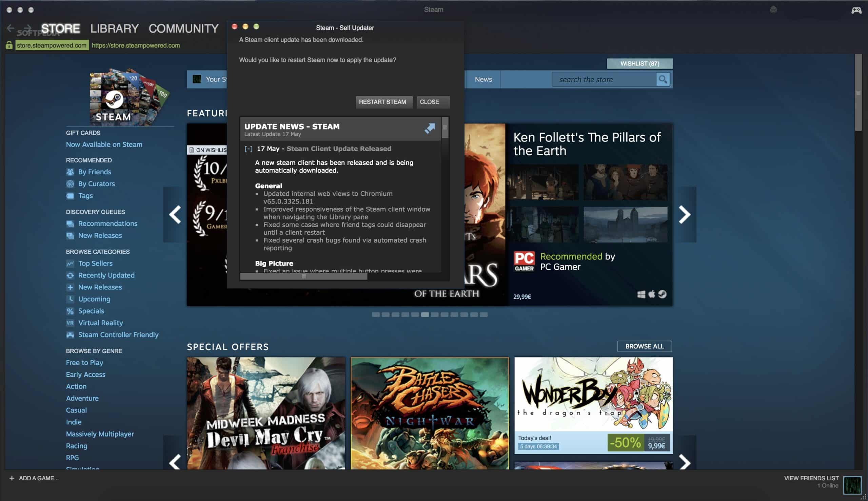The image size is (868, 501).
Task: Click the Top Sellers chart icon
Action: [x=70, y=264]
